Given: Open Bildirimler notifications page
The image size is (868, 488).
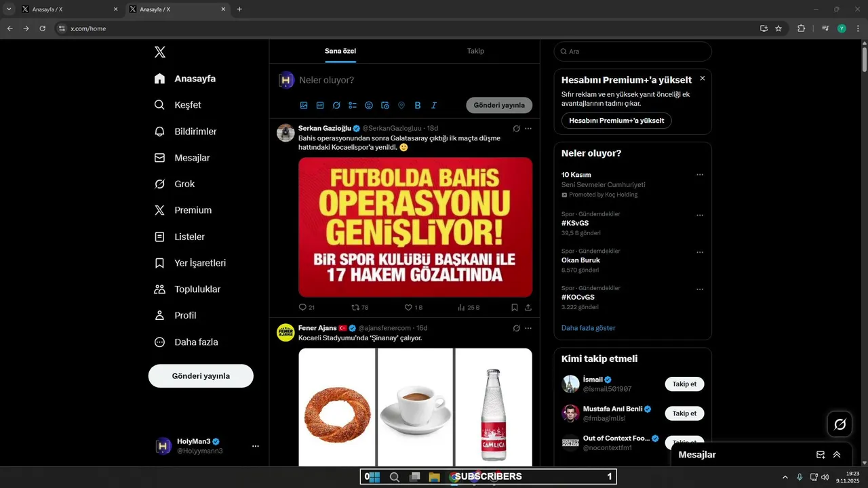Looking at the screenshot, I should (x=186, y=131).
